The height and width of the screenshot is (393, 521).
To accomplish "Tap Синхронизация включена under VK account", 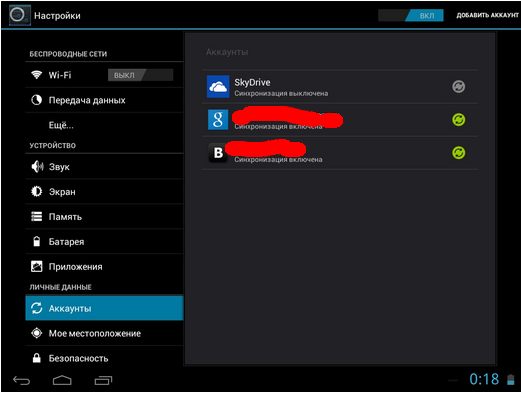I will coord(278,160).
